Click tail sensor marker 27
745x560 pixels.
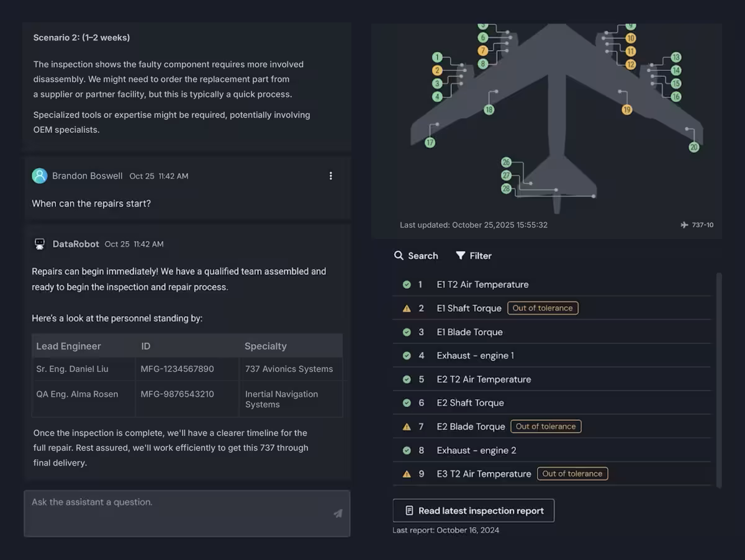pos(506,176)
